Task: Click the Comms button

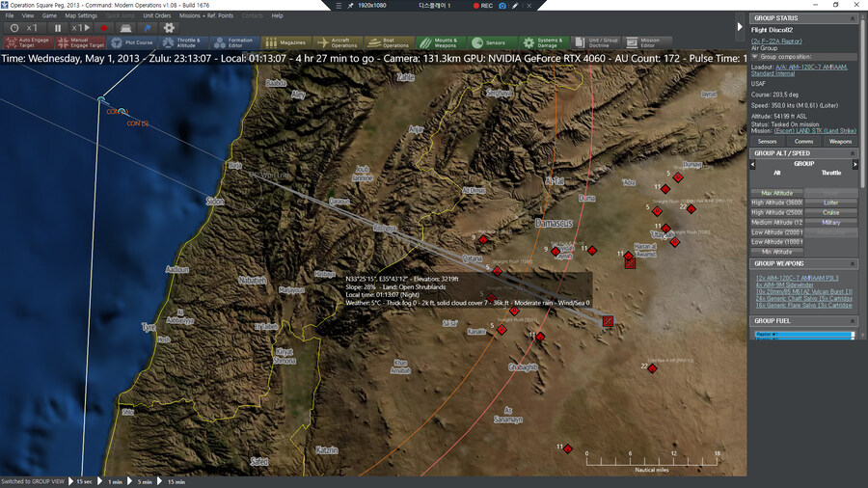Action: pyautogui.click(x=803, y=142)
